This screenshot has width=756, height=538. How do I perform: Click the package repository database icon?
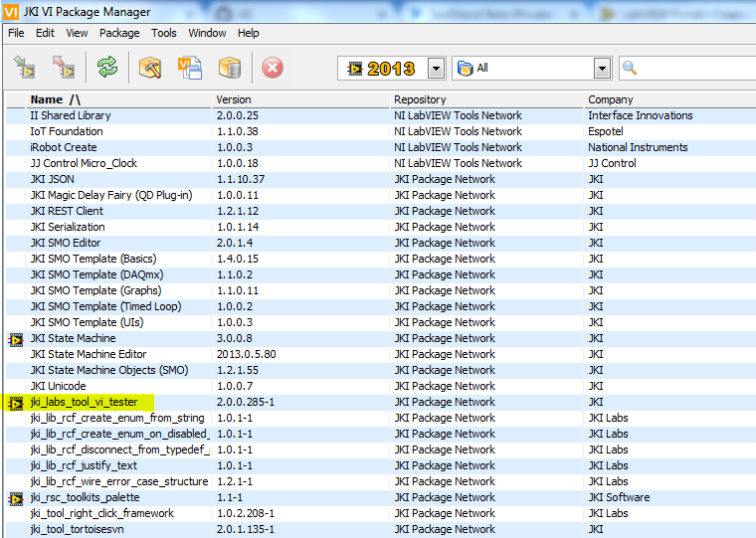[x=230, y=68]
